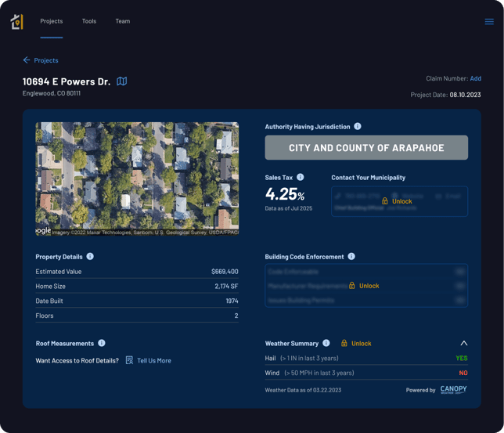
Task: Click the 4.25% sales tax figure
Action: pos(285,194)
